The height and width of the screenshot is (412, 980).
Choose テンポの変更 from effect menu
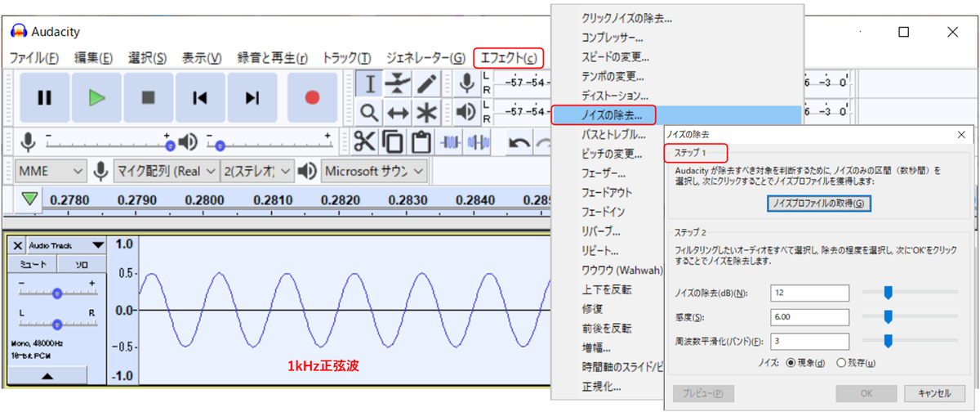(x=611, y=76)
